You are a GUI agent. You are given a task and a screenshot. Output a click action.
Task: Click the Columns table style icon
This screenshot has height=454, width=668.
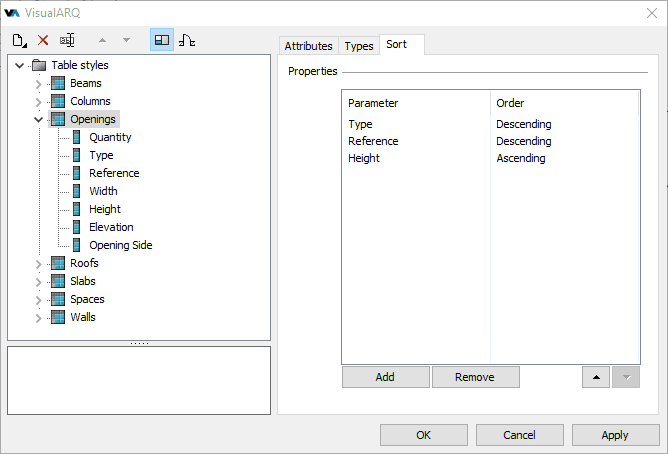(58, 101)
